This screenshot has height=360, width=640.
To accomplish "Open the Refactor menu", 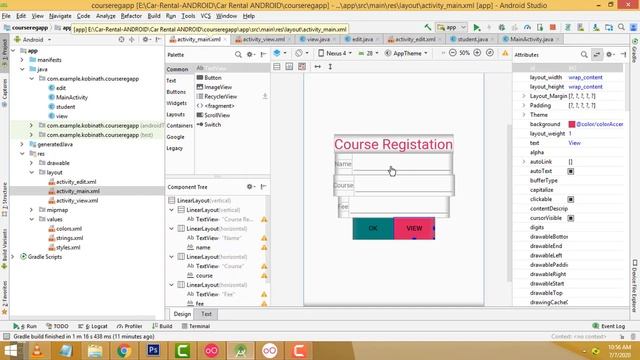I will pos(131,16).
